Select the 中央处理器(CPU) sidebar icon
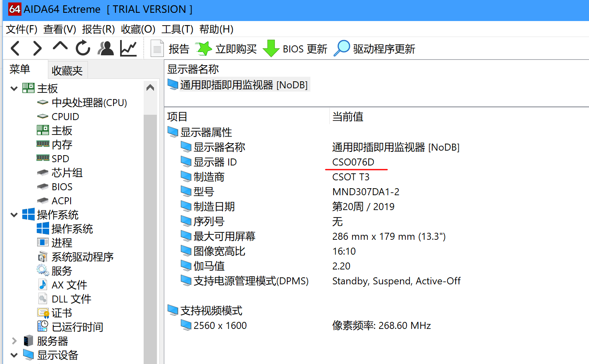 click(42, 102)
